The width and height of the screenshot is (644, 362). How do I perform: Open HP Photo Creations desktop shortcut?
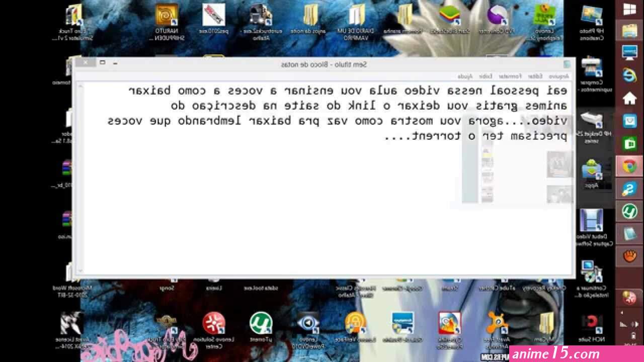(x=592, y=23)
